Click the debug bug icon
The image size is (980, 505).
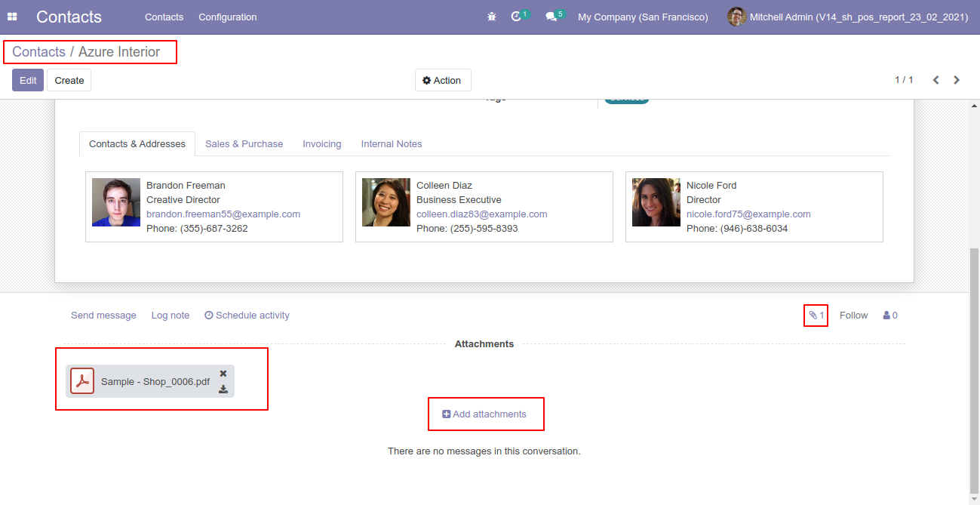(x=492, y=17)
